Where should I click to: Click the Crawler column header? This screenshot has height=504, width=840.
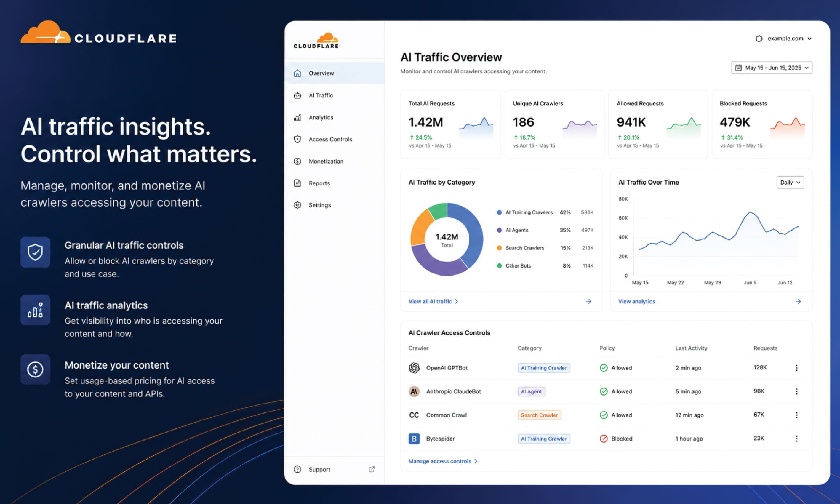click(x=418, y=348)
